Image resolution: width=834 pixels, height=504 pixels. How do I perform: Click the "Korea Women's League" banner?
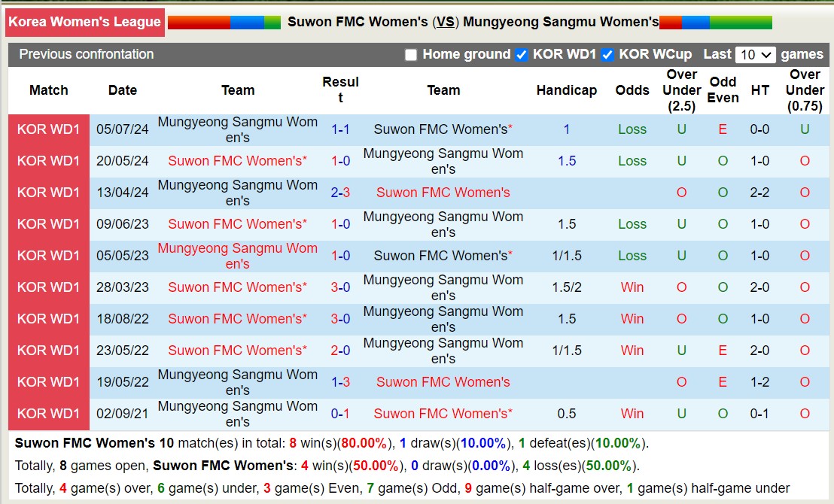pyautogui.click(x=85, y=22)
